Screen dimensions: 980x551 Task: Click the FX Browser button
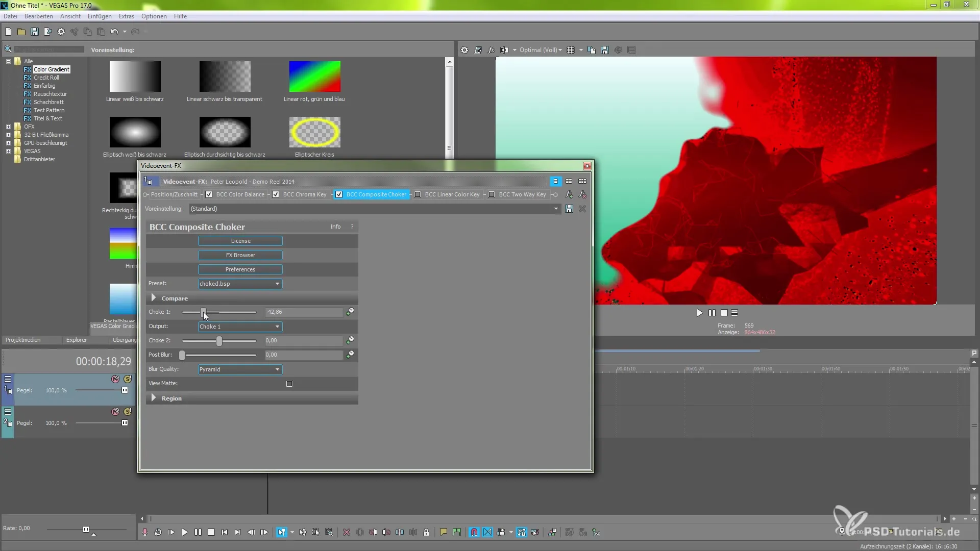pyautogui.click(x=240, y=255)
